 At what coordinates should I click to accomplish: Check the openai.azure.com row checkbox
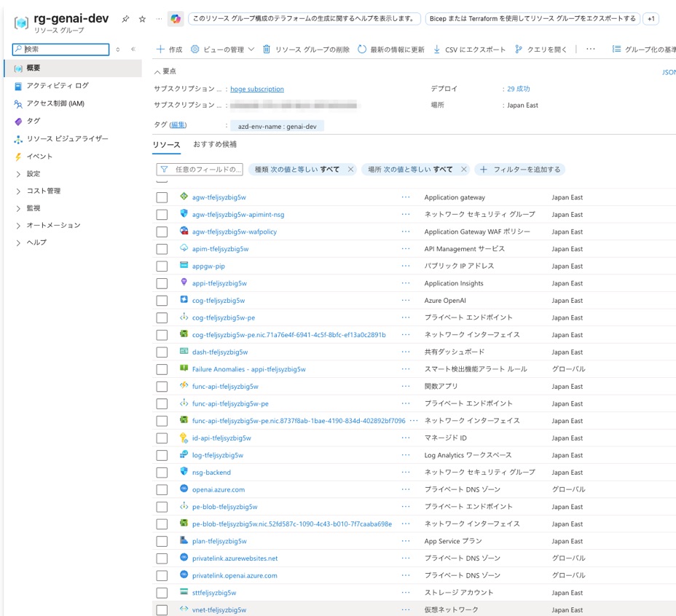pyautogui.click(x=162, y=490)
